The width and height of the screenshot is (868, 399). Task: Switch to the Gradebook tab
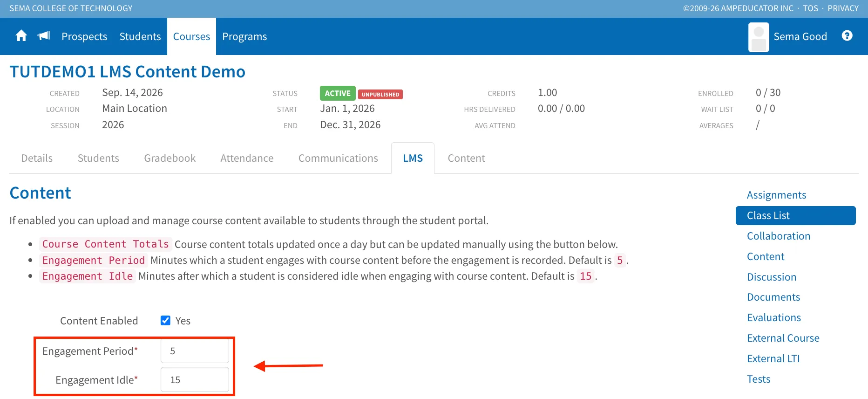170,158
